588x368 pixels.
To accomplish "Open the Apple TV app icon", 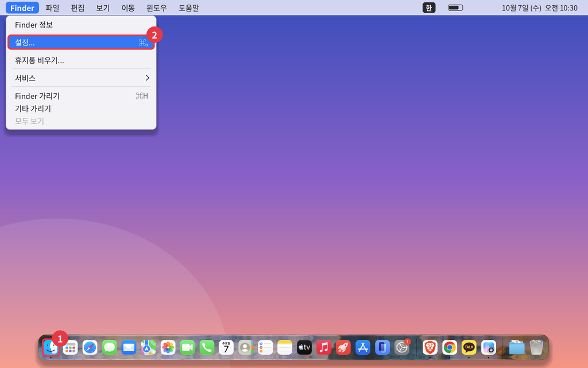I will 304,348.
